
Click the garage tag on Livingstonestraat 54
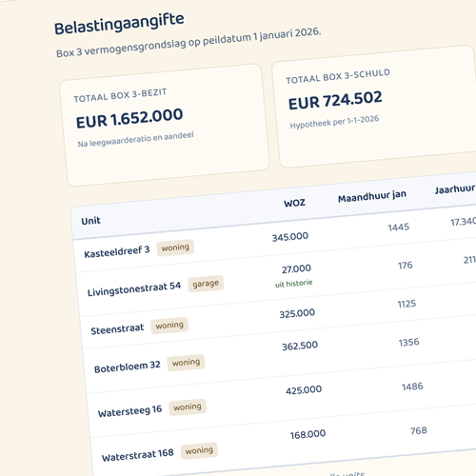tap(206, 284)
